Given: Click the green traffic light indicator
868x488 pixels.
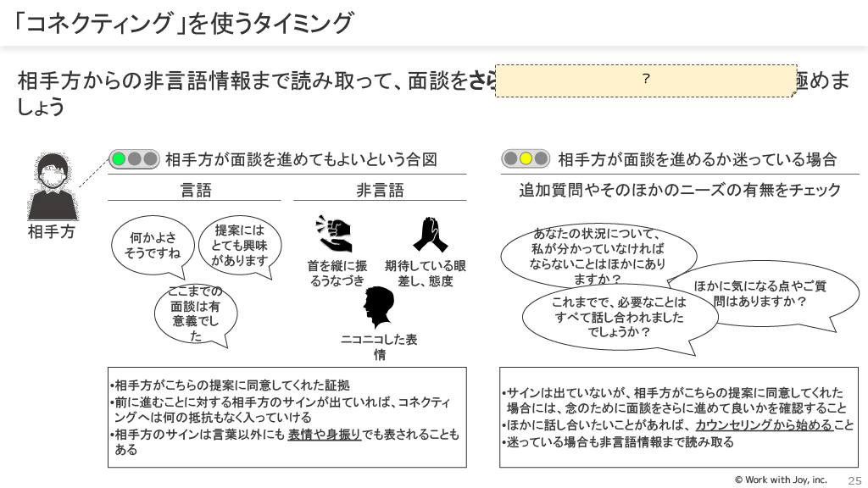Looking at the screenshot, I should tap(120, 158).
